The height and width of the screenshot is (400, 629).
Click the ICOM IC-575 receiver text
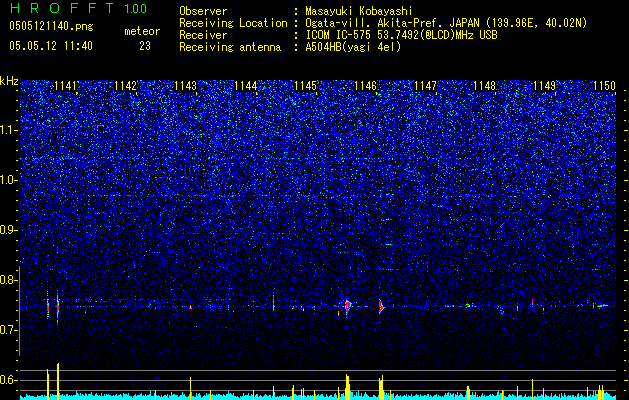(401, 35)
